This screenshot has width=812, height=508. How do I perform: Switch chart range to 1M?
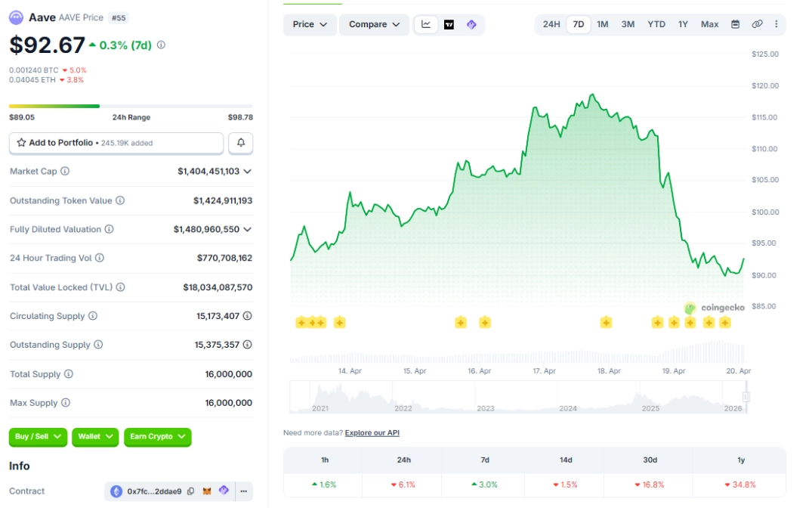click(x=602, y=24)
